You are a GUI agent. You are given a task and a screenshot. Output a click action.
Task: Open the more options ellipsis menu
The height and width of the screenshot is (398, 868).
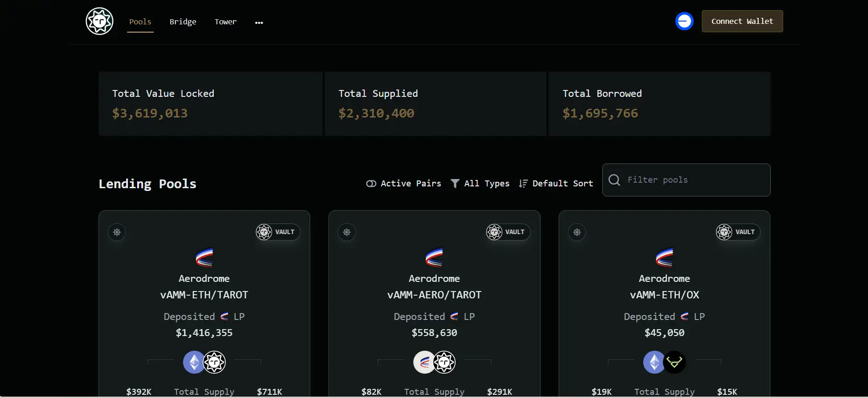click(259, 22)
